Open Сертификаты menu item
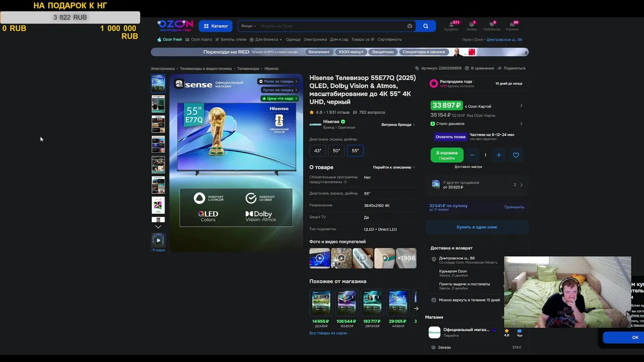Screen dimensions: 644x362 point(389,40)
